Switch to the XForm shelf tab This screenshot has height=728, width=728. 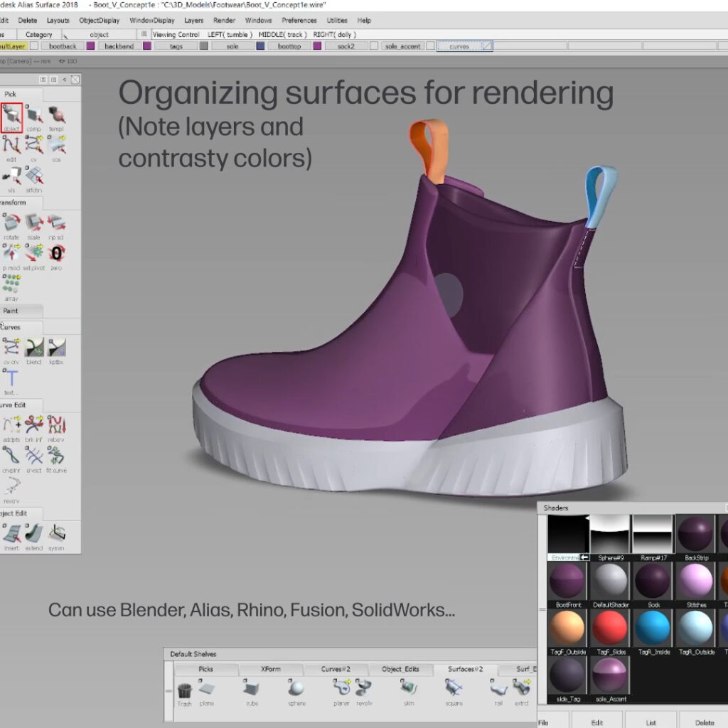(271, 669)
